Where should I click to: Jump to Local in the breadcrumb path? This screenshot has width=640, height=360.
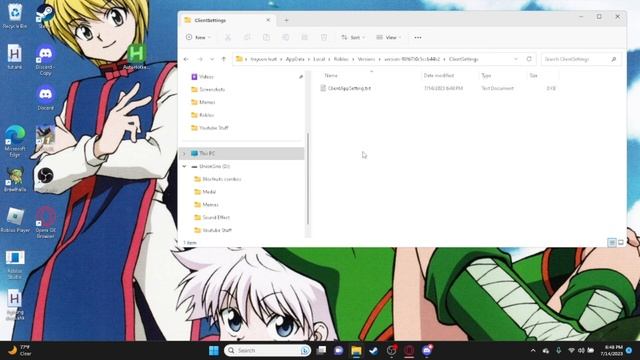tap(319, 59)
